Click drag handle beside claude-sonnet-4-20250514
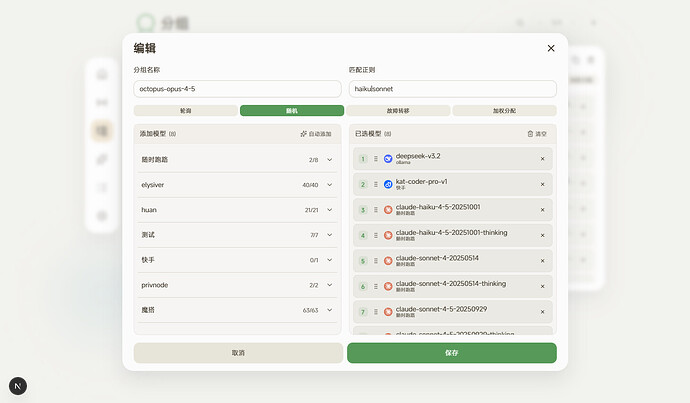The height and width of the screenshot is (403, 690). (376, 261)
